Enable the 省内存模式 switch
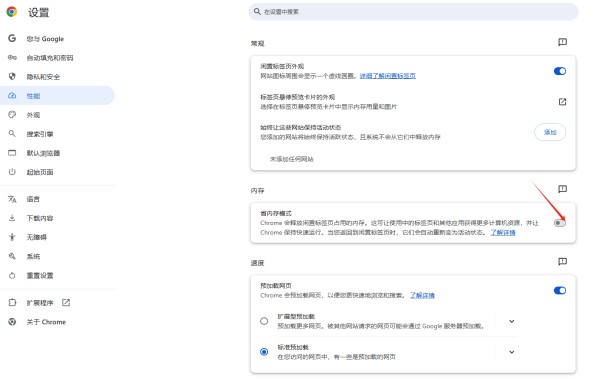This screenshot has height=385, width=600. [559, 223]
